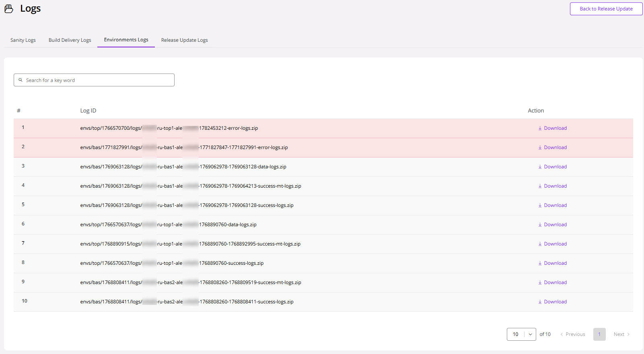The width and height of the screenshot is (644, 354).
Task: Click the Previous pagination button
Action: (x=573, y=334)
